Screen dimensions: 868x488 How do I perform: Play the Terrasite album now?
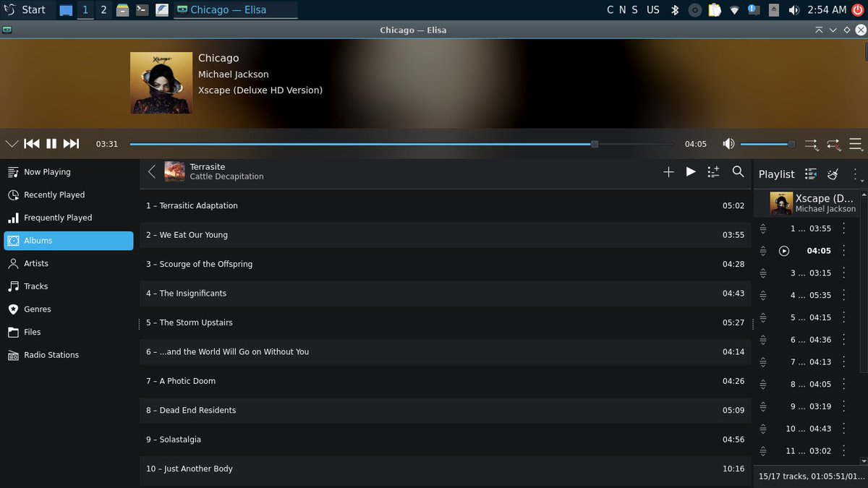[691, 171]
